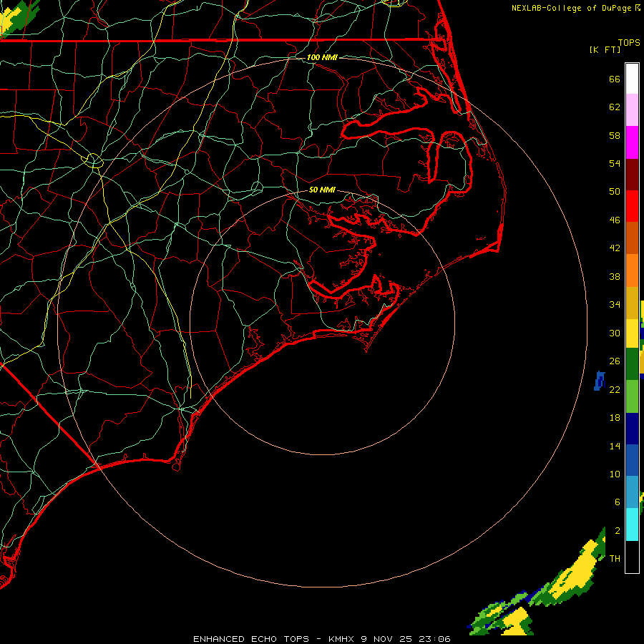644x644 pixels.
Task: Click the 58 legend value
Action: [x=615, y=135]
